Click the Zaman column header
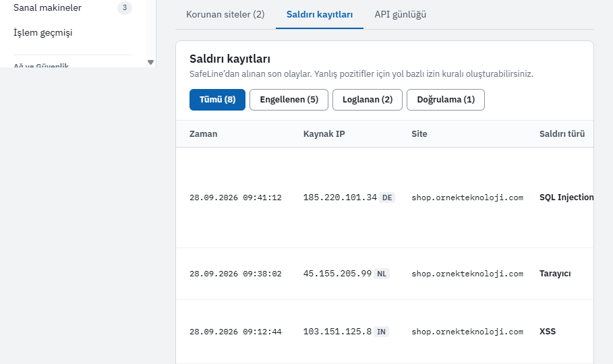The width and height of the screenshot is (613, 364). (203, 133)
